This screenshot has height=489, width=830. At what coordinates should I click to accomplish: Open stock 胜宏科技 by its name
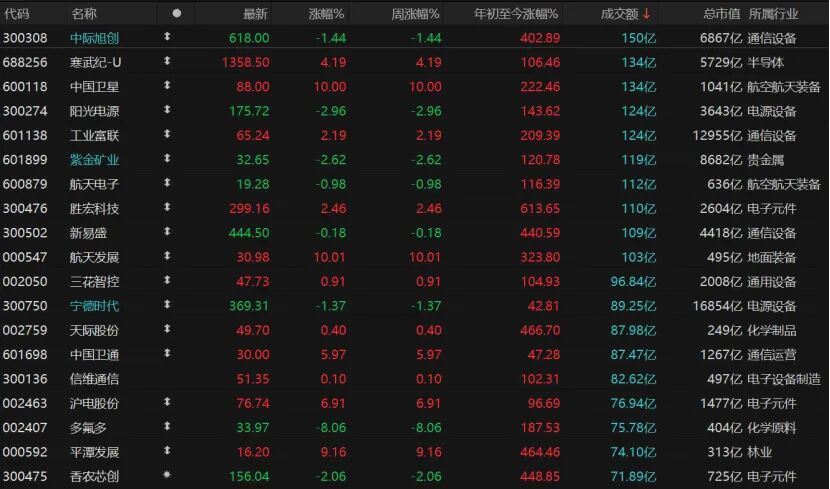pos(94,208)
